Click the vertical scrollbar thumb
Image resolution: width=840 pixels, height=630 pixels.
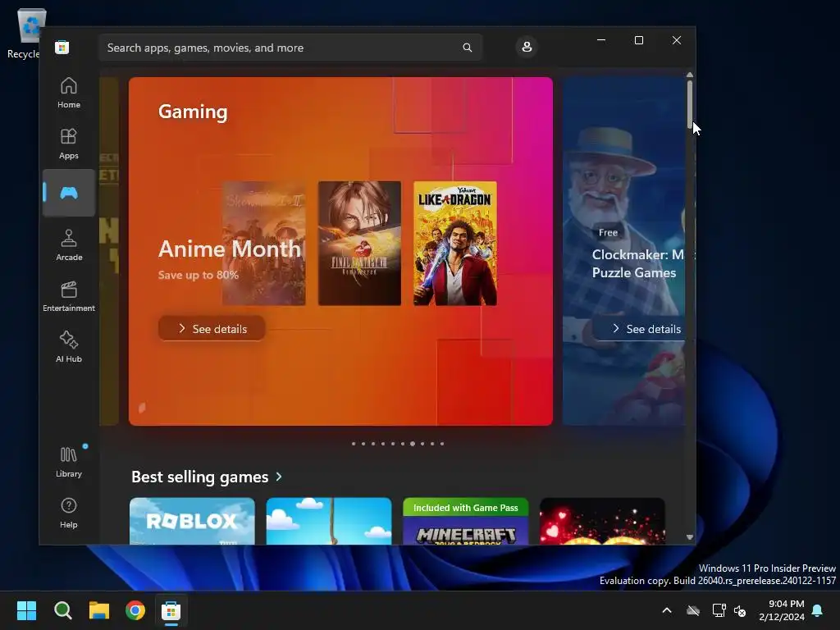[x=689, y=104]
